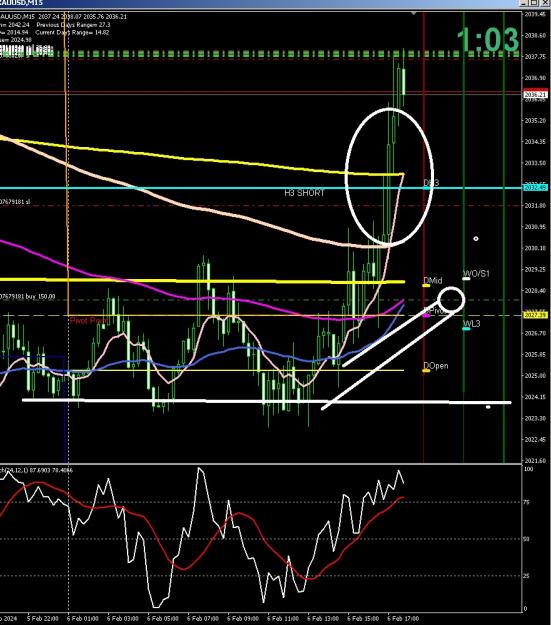
Task: Click the cyan price tag on the scale
Action: tap(535, 187)
